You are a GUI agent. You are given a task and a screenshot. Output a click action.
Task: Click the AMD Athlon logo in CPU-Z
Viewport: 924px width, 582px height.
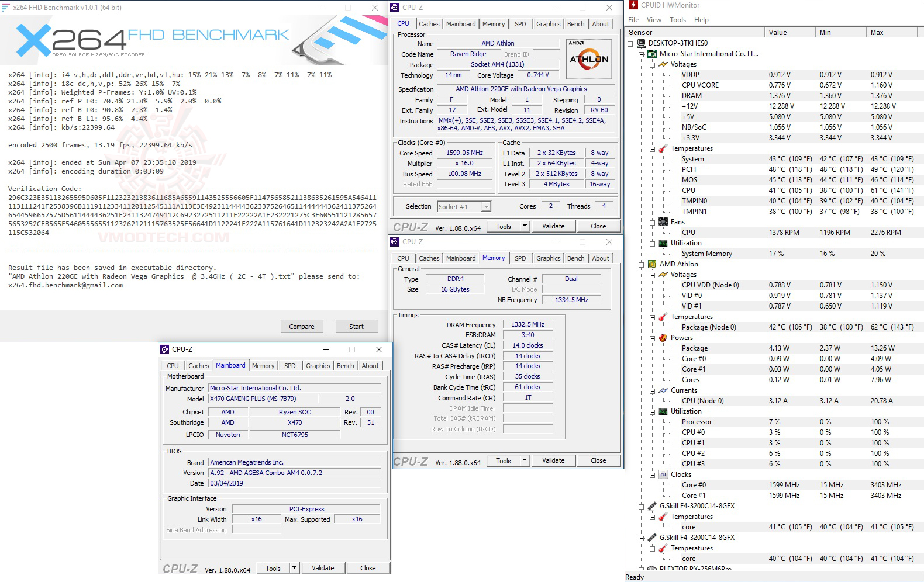[589, 59]
